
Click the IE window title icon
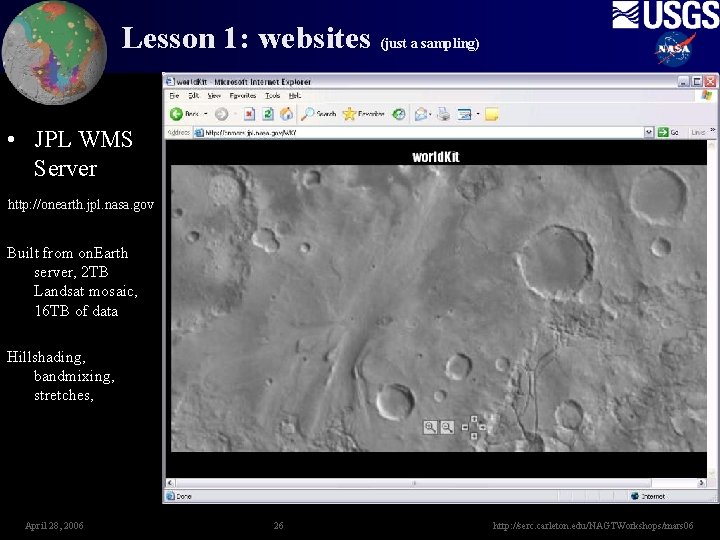pyautogui.click(x=170, y=81)
